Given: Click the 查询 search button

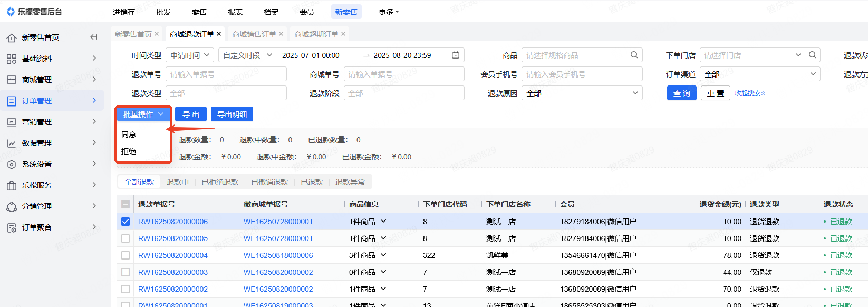Looking at the screenshot, I should [682, 93].
